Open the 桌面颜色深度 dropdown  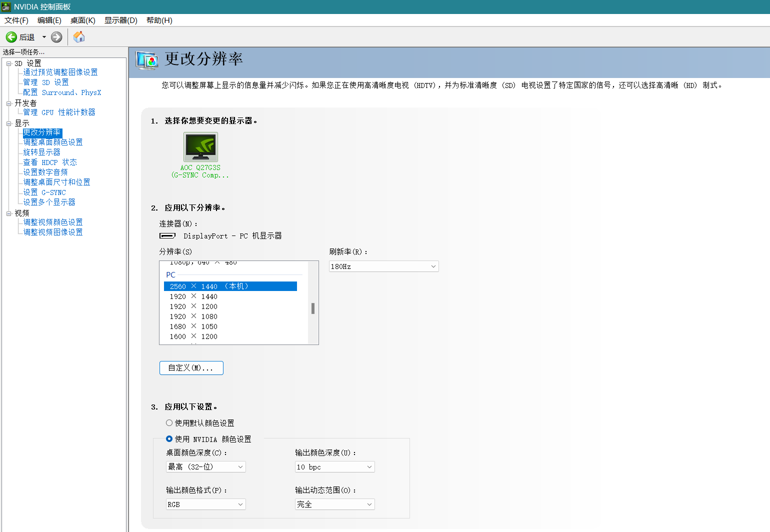click(x=206, y=467)
